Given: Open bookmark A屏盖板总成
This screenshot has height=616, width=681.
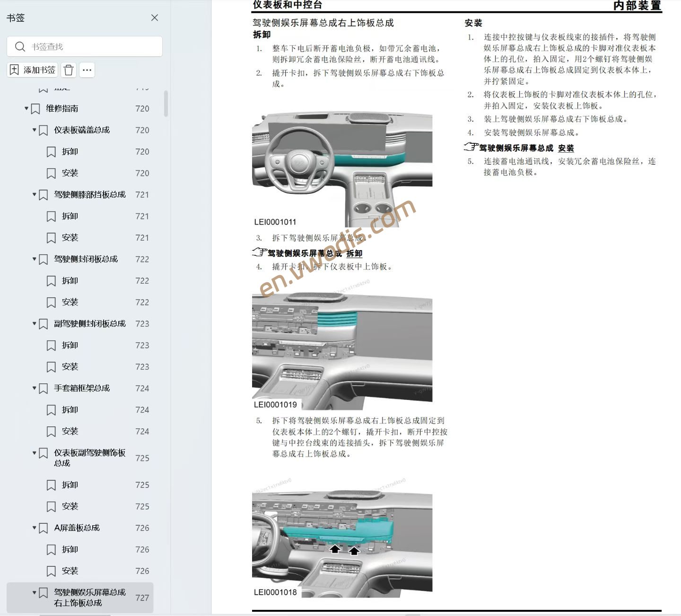Looking at the screenshot, I should [x=77, y=528].
